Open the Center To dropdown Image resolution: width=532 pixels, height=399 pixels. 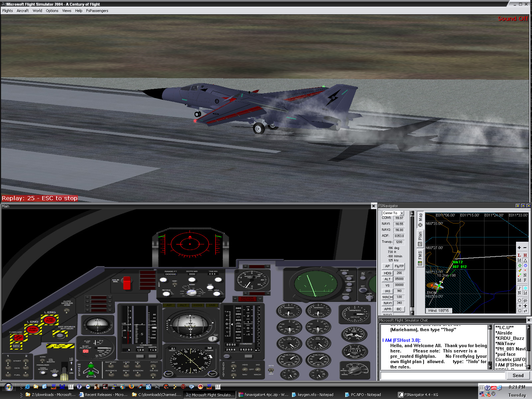(402, 213)
